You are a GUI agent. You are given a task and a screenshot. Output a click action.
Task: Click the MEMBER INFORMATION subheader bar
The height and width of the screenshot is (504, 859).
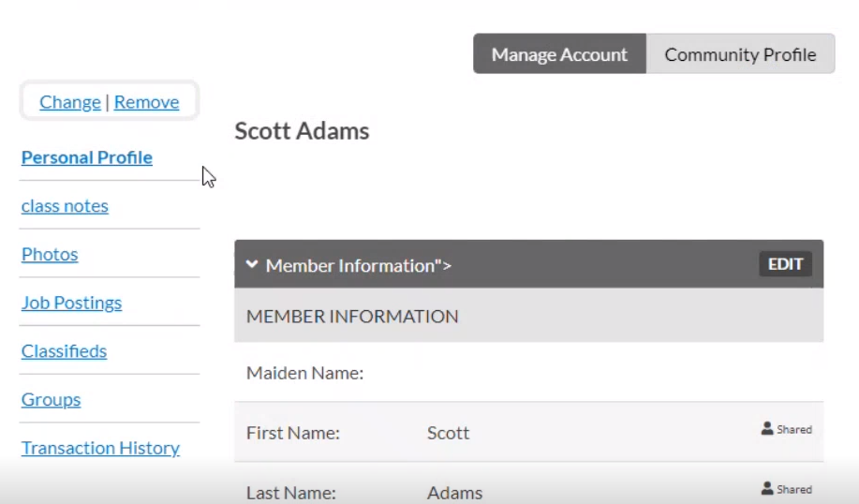(528, 317)
